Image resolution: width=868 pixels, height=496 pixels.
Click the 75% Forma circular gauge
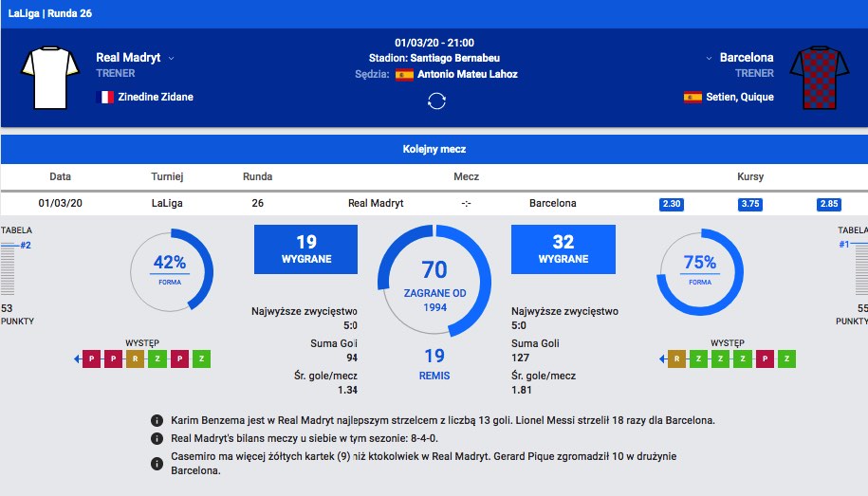[699, 272]
